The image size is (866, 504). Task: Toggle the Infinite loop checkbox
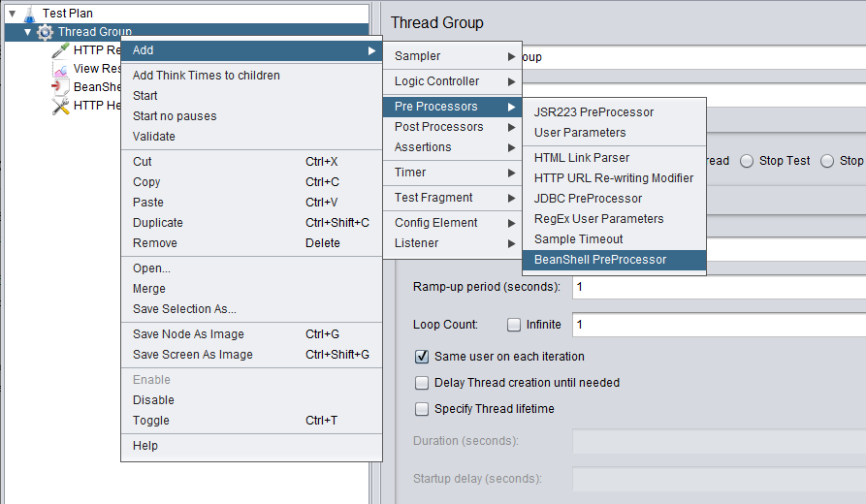(x=514, y=325)
